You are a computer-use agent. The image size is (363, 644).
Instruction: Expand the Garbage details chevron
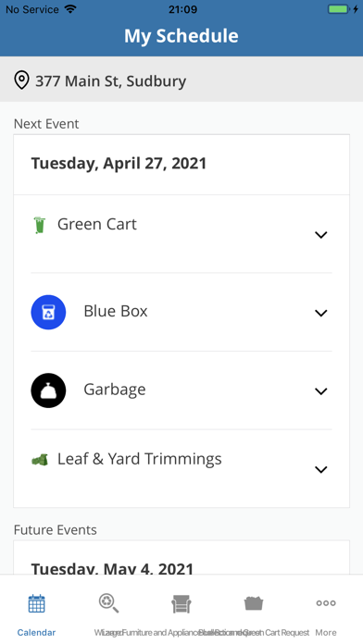coord(320,391)
